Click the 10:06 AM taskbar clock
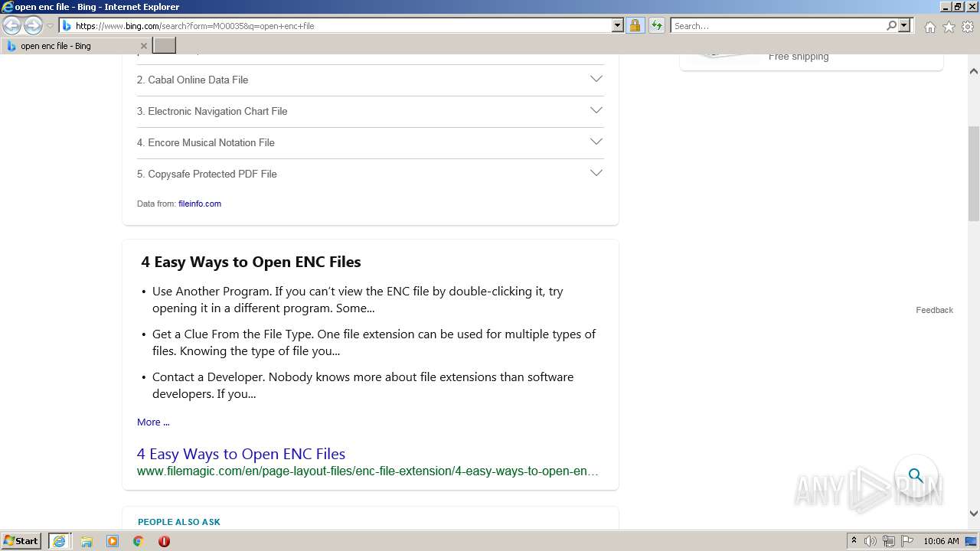Image resolution: width=980 pixels, height=551 pixels. click(x=941, y=541)
